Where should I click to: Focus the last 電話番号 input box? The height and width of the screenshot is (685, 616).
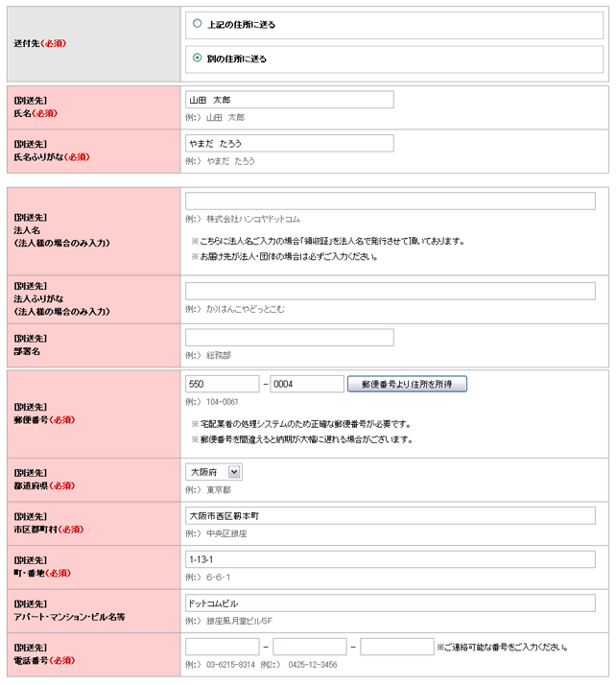coord(396,647)
